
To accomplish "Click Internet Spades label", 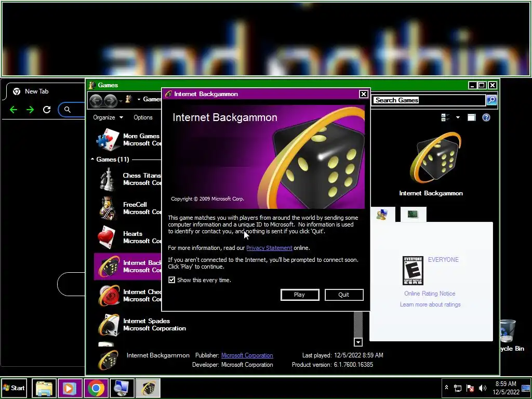I will (147, 321).
